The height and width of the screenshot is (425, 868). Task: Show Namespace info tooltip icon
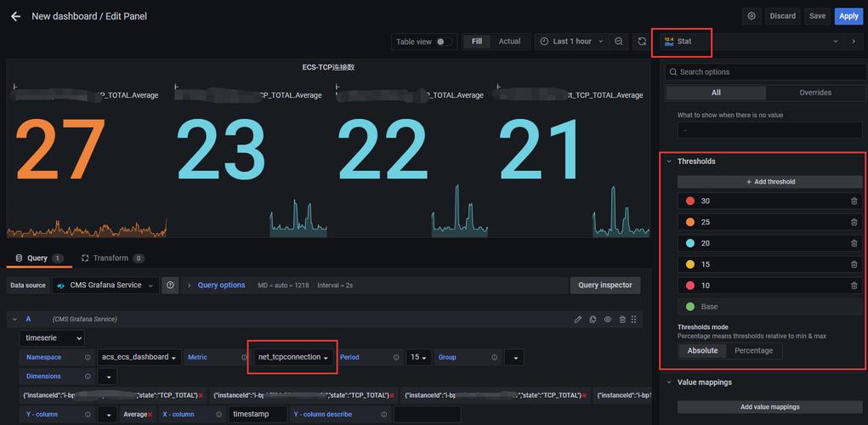(88, 358)
